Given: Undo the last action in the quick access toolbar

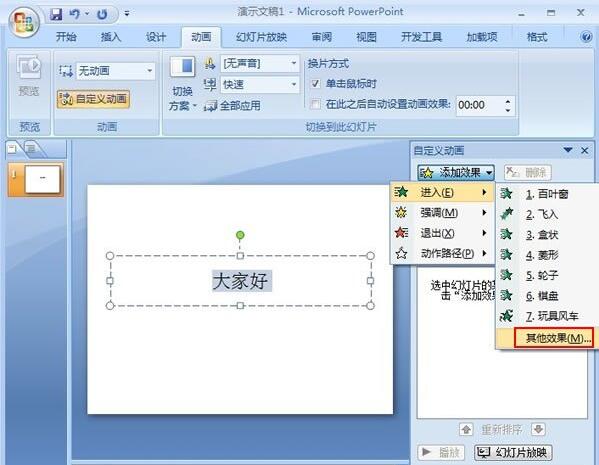Looking at the screenshot, I should tap(74, 14).
